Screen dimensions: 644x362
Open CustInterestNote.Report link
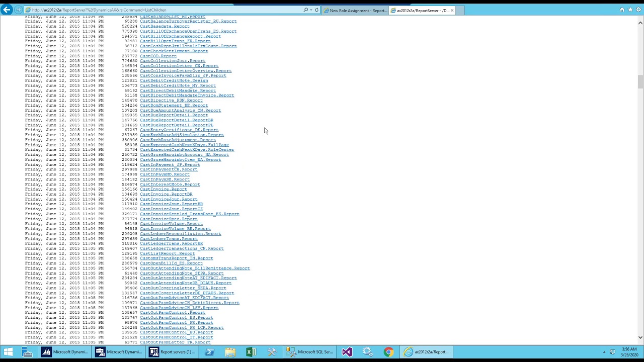pyautogui.click(x=170, y=185)
